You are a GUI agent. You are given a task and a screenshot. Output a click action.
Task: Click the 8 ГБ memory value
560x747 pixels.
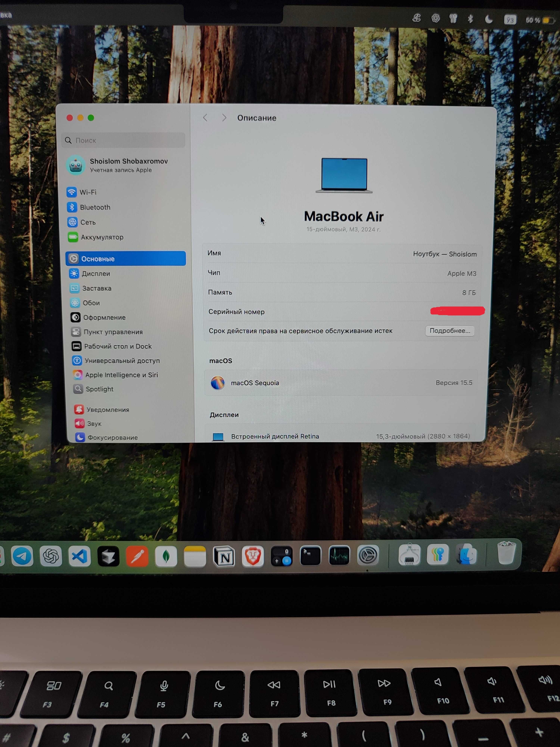(x=469, y=293)
